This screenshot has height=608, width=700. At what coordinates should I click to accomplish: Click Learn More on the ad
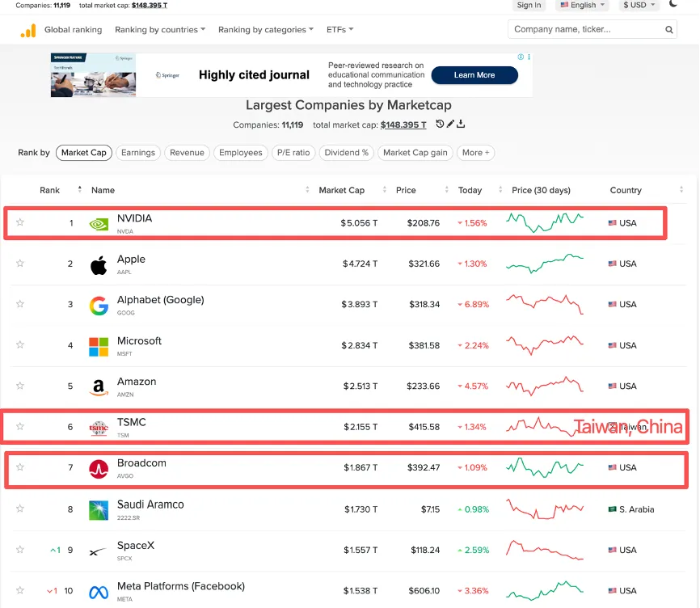tap(474, 75)
